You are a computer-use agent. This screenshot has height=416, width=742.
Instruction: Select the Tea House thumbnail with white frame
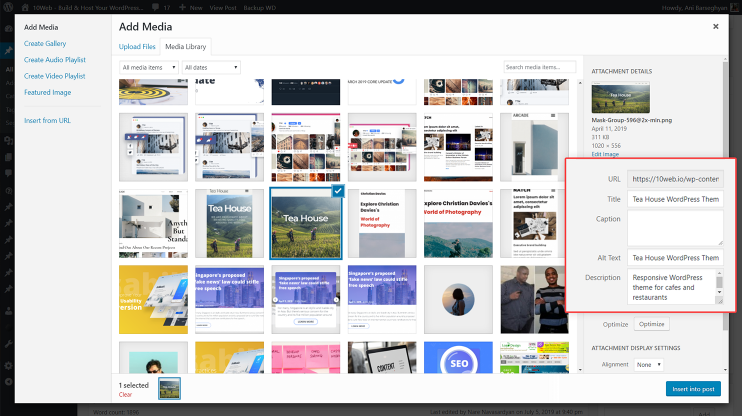click(x=230, y=223)
